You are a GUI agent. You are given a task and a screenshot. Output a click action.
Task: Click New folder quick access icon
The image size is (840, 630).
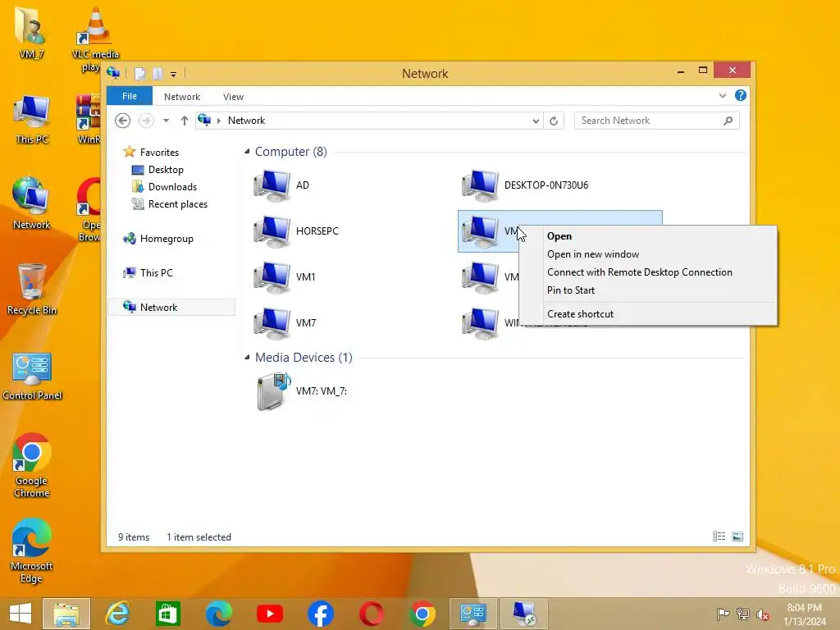point(157,73)
